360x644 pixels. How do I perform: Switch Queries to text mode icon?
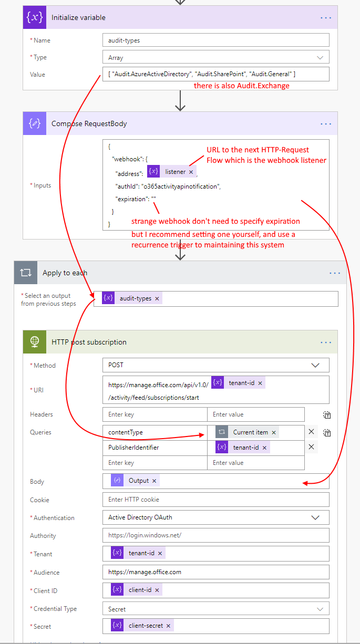pos(327,433)
